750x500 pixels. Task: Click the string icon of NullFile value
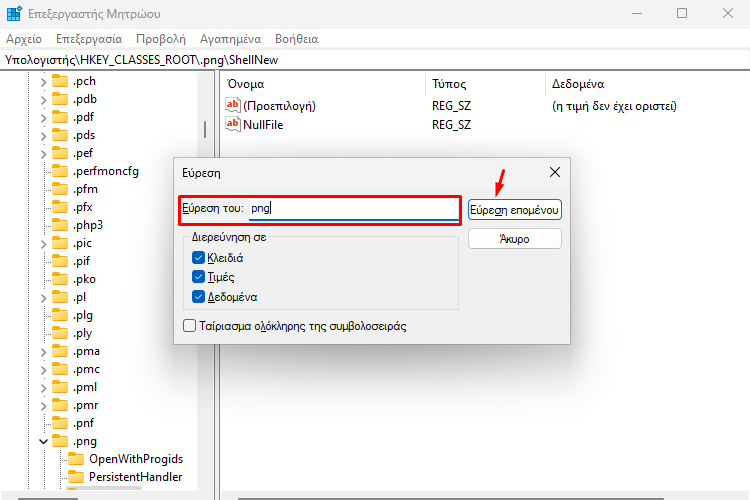coord(233,124)
